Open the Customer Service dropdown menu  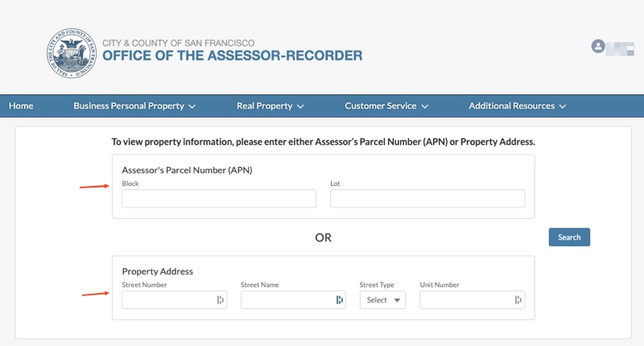[386, 106]
